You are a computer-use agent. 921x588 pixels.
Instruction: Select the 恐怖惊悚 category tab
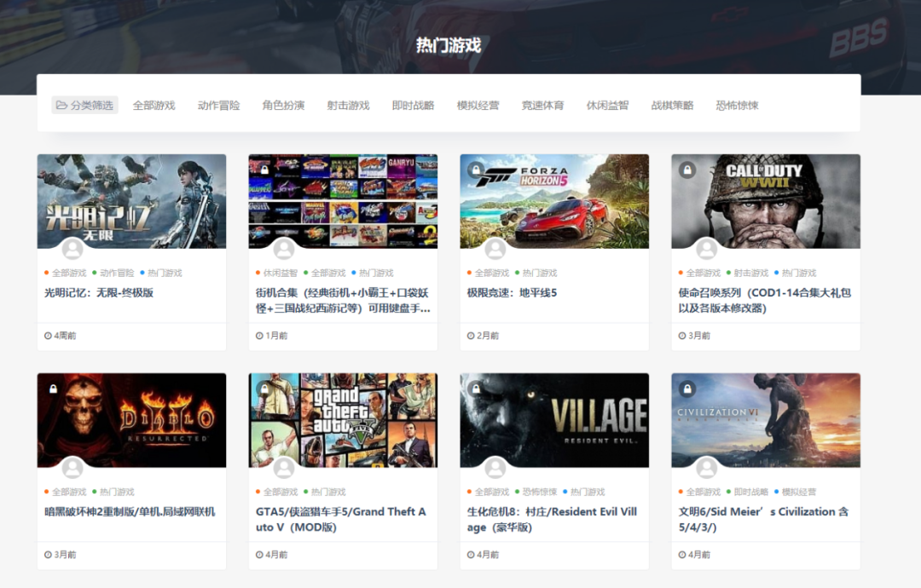point(737,105)
